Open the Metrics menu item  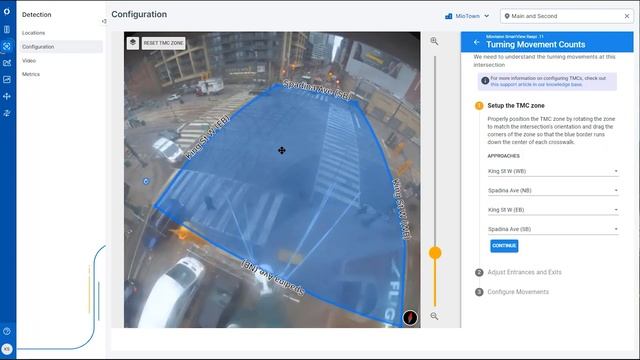click(31, 74)
